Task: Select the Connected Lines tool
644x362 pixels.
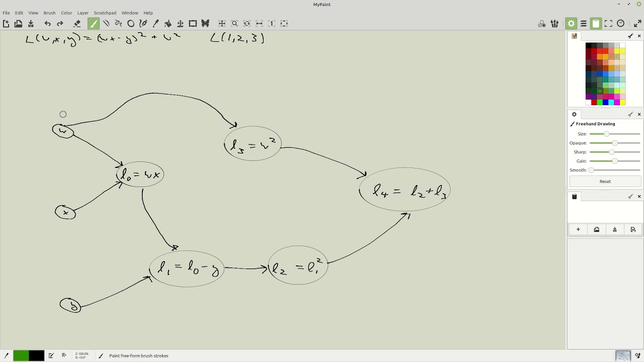Action: point(118,24)
